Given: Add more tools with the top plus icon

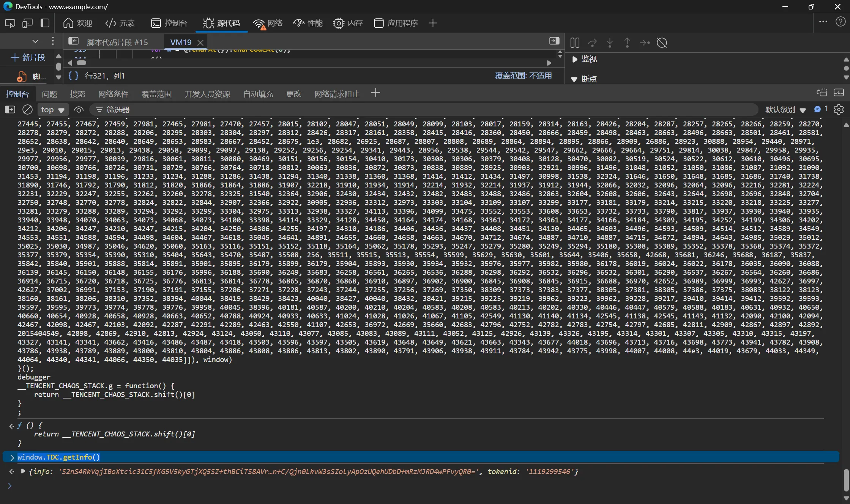Looking at the screenshot, I should pyautogui.click(x=433, y=23).
